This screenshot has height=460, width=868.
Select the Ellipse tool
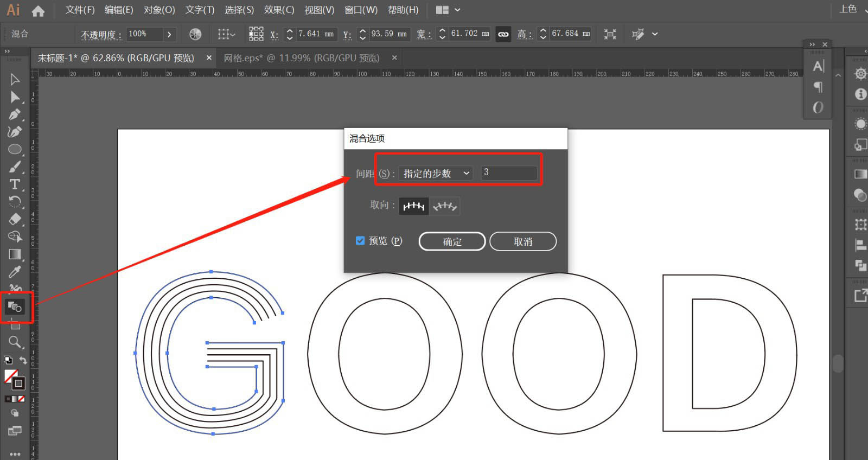(x=15, y=149)
